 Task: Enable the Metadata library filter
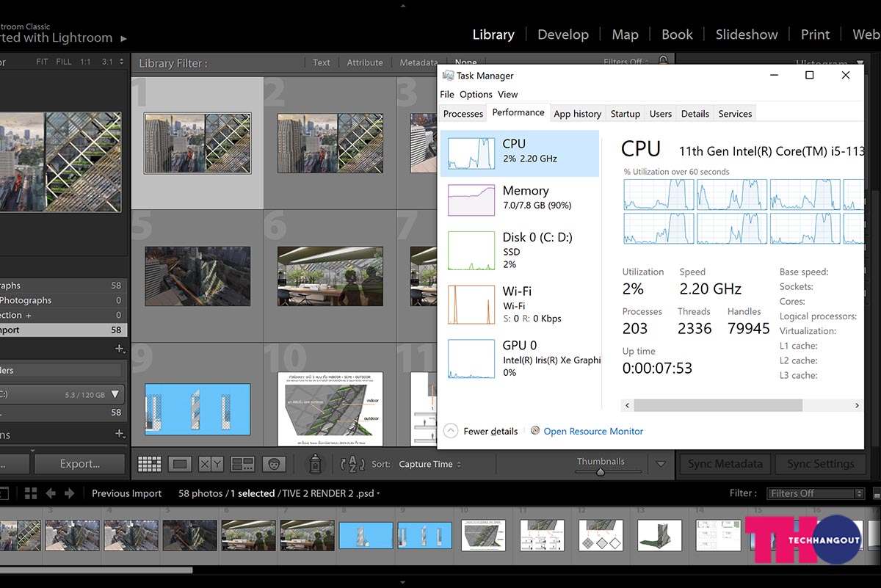coord(418,63)
